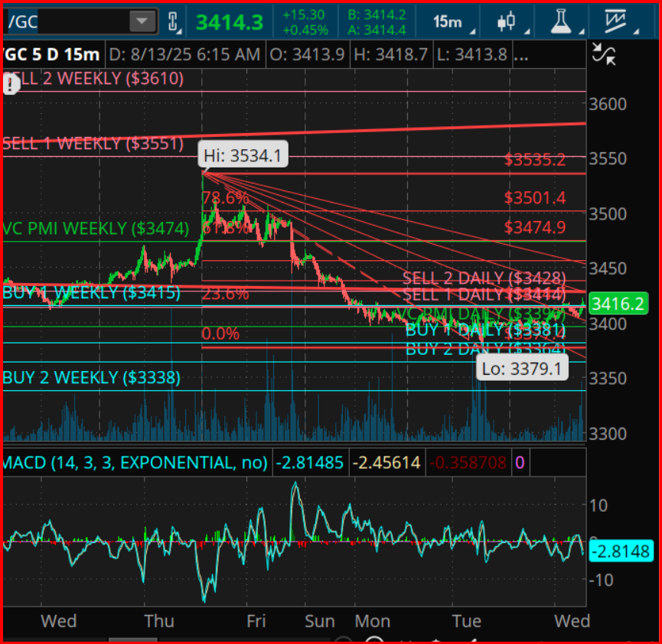This screenshot has width=662, height=644.
Task: Click the collapse arrows icon top right
Action: (604, 54)
